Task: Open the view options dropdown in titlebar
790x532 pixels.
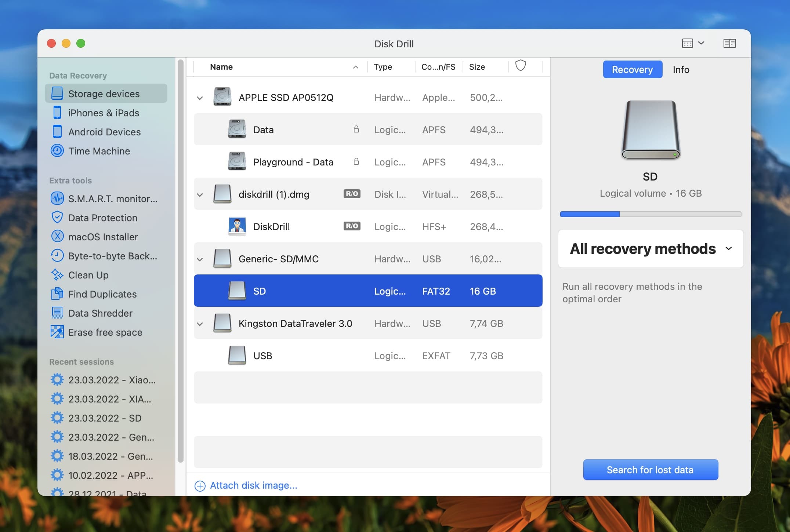Action: [x=693, y=43]
